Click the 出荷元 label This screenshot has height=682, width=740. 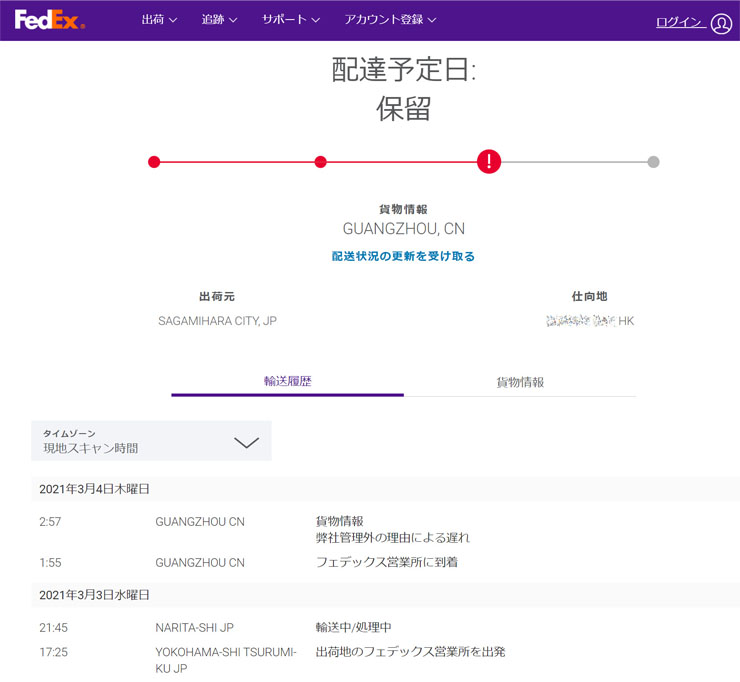217,297
